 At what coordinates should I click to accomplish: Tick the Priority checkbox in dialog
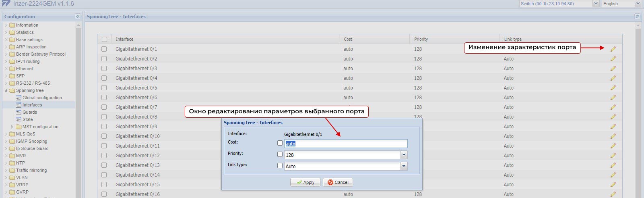(x=280, y=154)
